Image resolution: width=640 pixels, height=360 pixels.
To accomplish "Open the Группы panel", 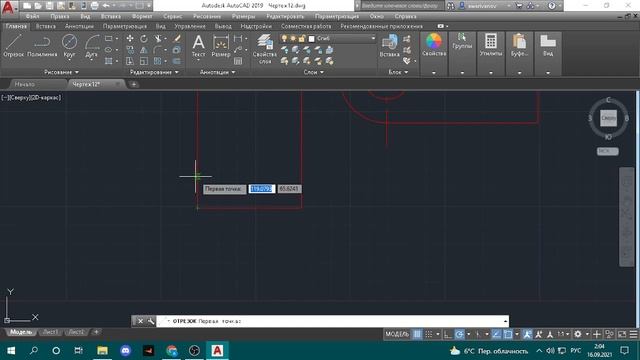I will tap(462, 41).
